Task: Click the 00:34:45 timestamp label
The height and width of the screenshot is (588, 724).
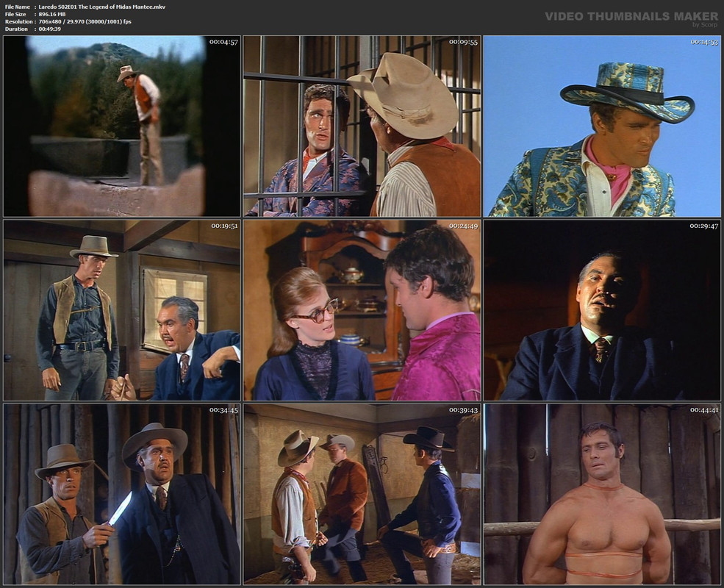Action: (x=223, y=410)
